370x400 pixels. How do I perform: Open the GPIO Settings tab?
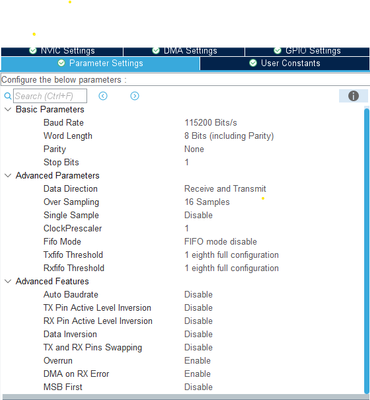(x=307, y=51)
